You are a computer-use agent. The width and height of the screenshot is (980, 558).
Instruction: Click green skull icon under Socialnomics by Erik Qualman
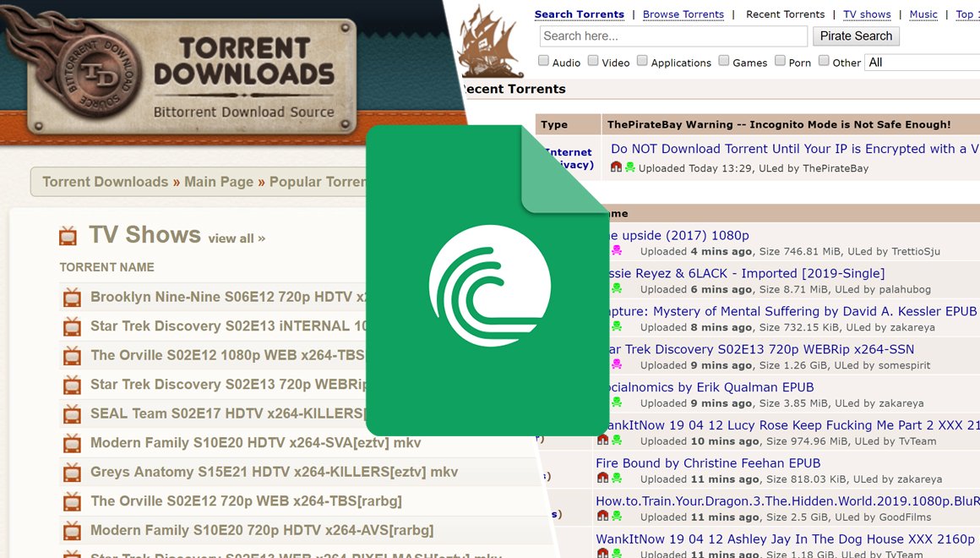coord(617,402)
